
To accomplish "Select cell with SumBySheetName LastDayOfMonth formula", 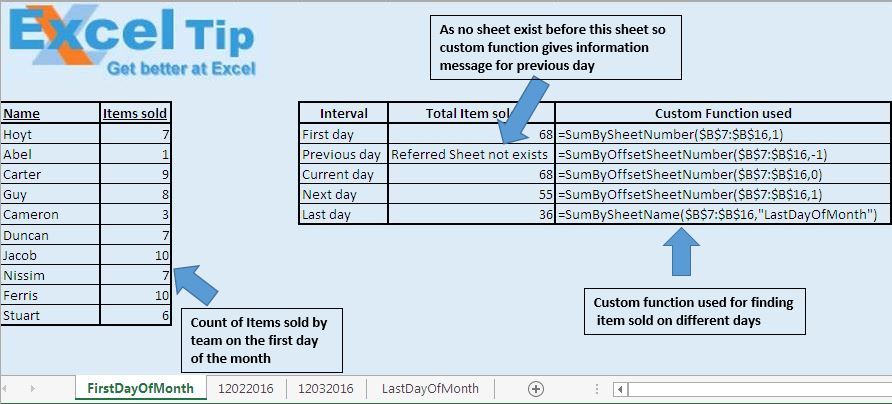I will point(722,215).
